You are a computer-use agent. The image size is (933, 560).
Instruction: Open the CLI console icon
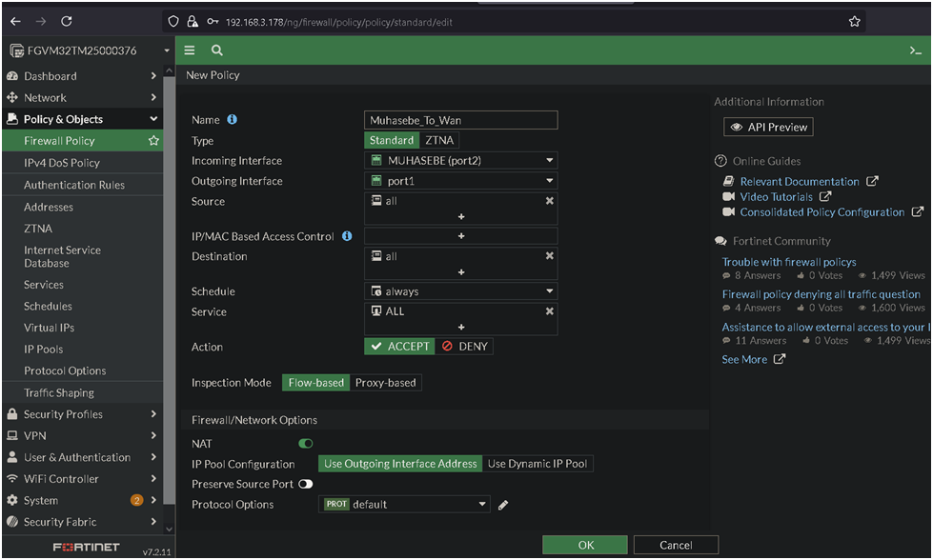point(916,51)
